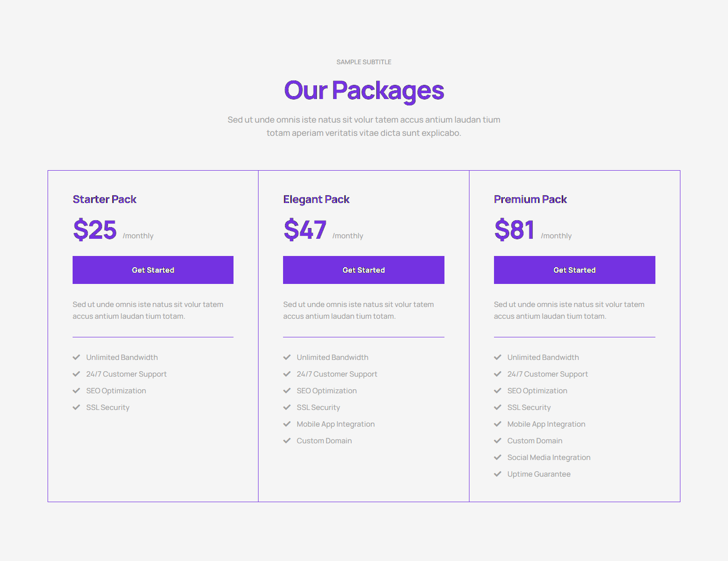The height and width of the screenshot is (561, 728).
Task: Click Premium Pack SEO Optimization checkmark
Action: pos(497,391)
